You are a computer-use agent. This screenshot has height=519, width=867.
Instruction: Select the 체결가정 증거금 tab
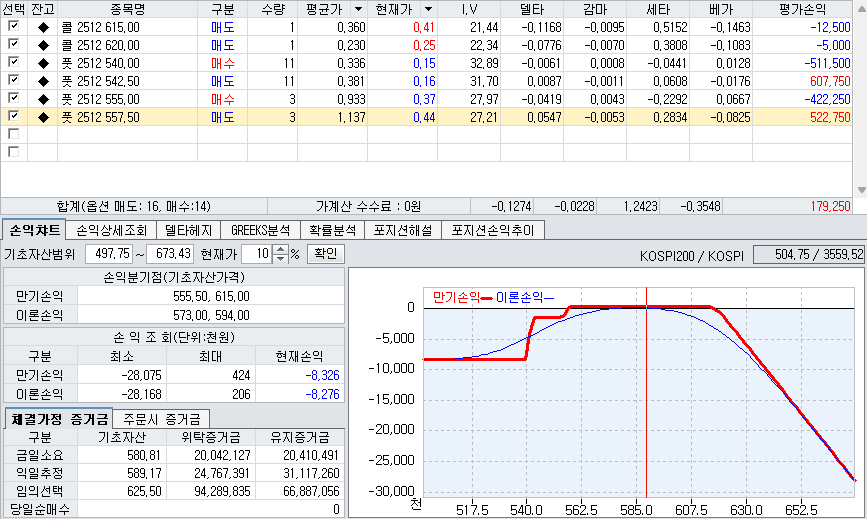[x=59, y=418]
